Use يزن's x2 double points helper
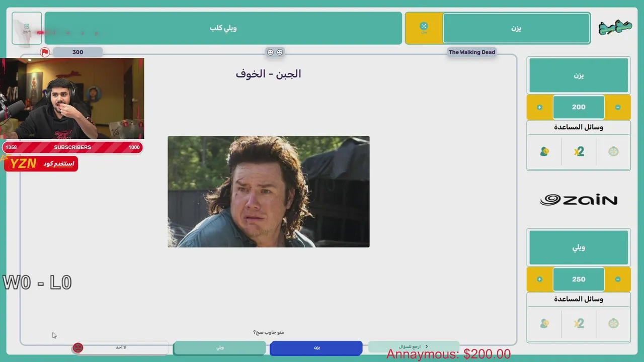644x362 pixels. (x=579, y=151)
